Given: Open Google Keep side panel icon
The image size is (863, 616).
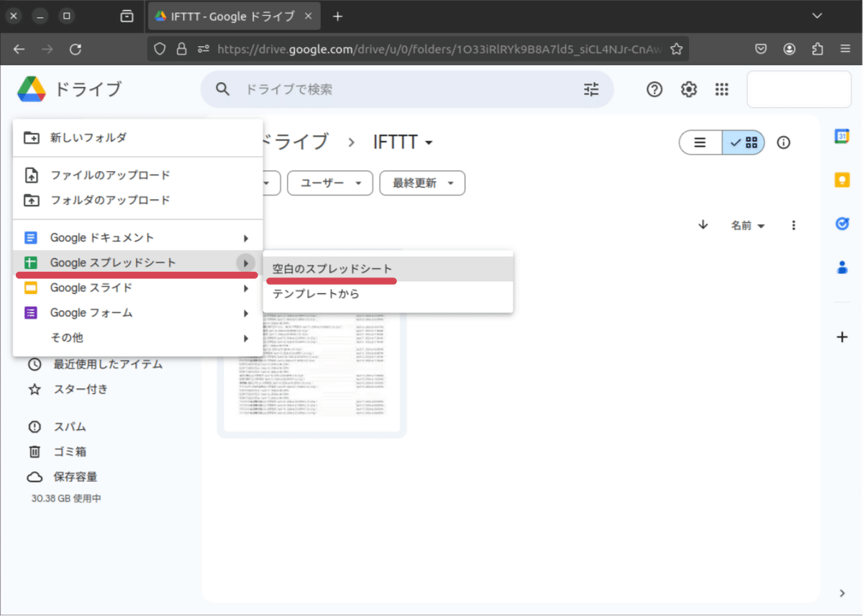Looking at the screenshot, I should click(842, 180).
